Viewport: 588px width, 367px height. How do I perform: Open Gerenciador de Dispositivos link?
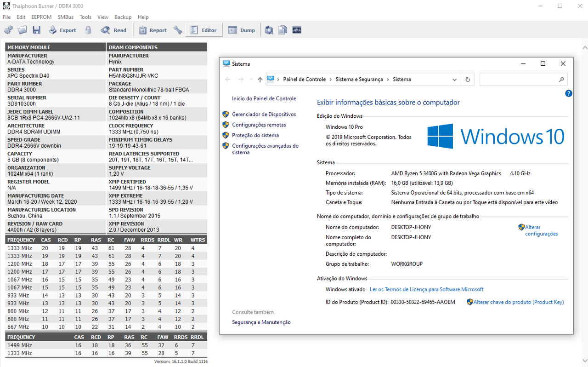point(264,114)
